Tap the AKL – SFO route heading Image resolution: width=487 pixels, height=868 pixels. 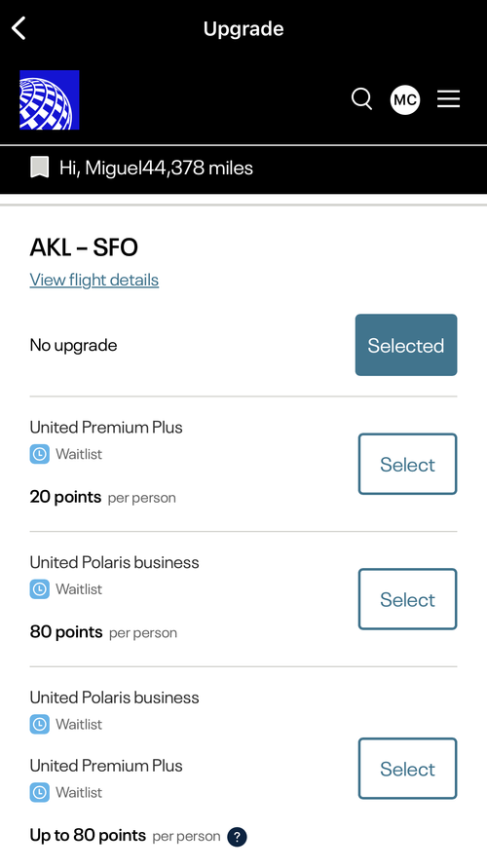click(84, 247)
